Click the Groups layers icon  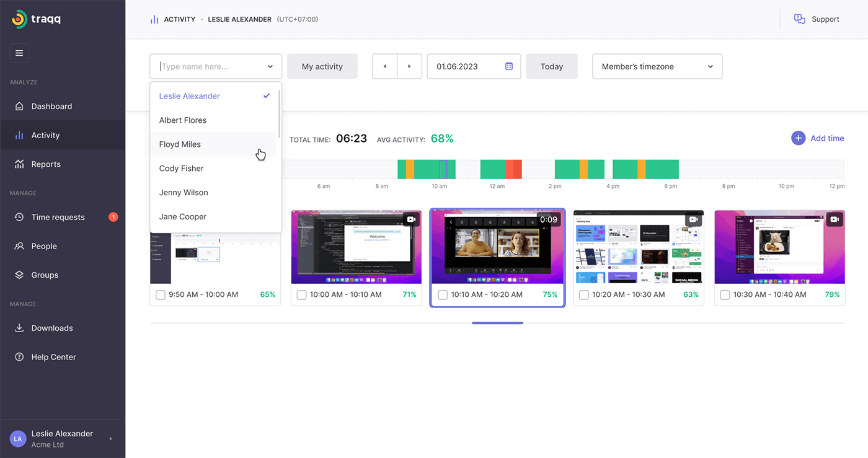[x=19, y=275]
